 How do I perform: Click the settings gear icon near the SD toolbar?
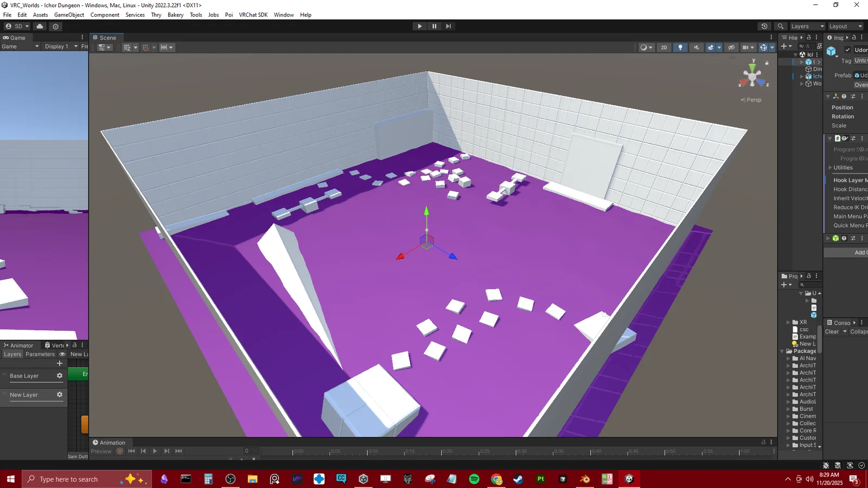pos(55,26)
